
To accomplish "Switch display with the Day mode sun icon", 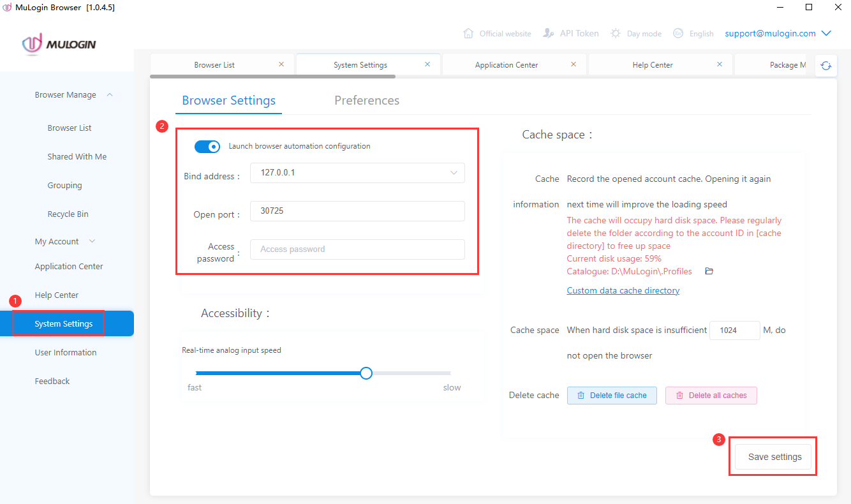I will coord(614,33).
